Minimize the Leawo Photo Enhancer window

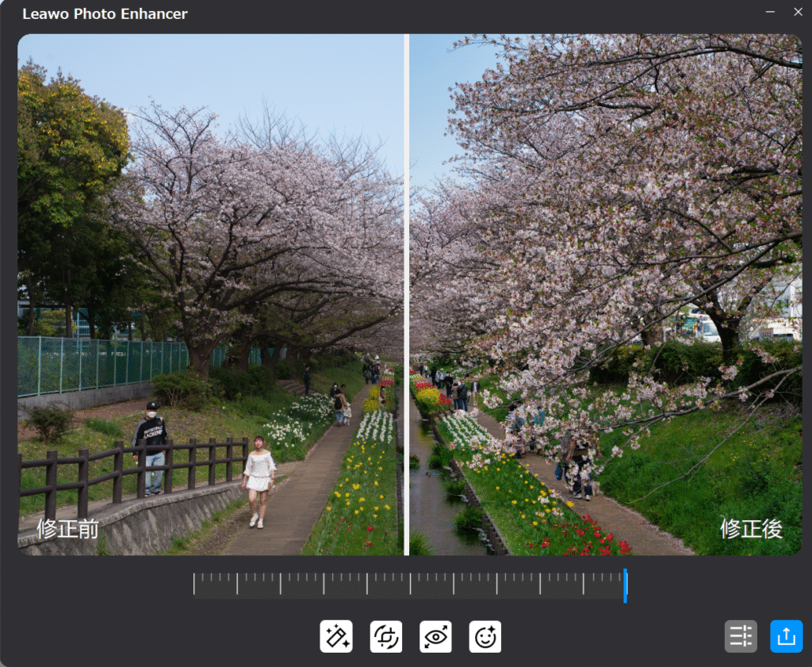tap(771, 12)
